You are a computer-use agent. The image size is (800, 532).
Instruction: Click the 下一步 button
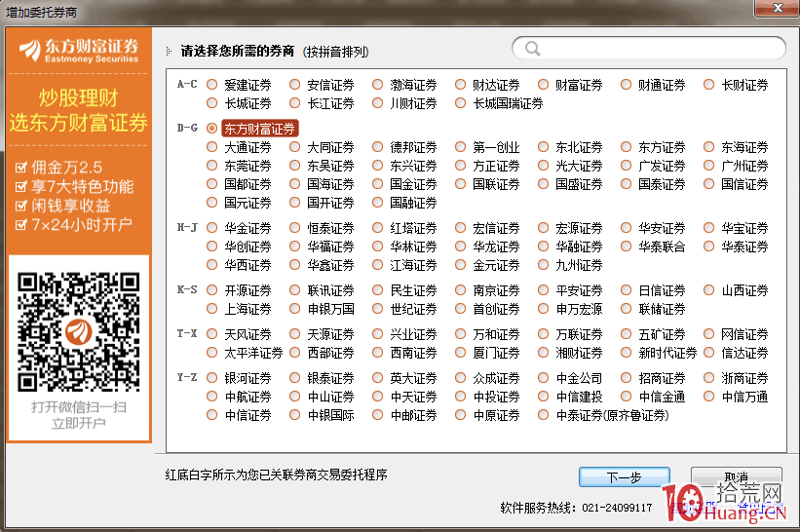(x=624, y=477)
